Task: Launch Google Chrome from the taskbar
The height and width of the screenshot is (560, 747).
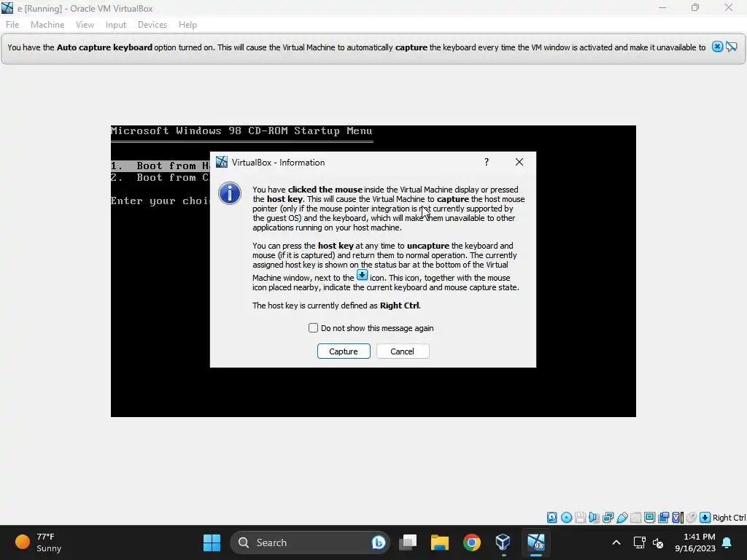Action: point(472,542)
